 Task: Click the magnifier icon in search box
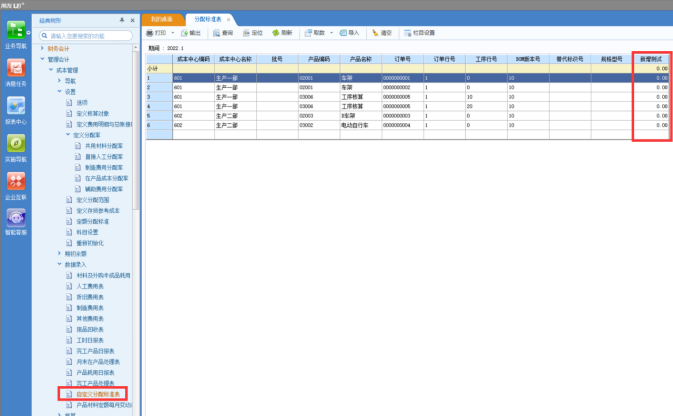point(44,36)
